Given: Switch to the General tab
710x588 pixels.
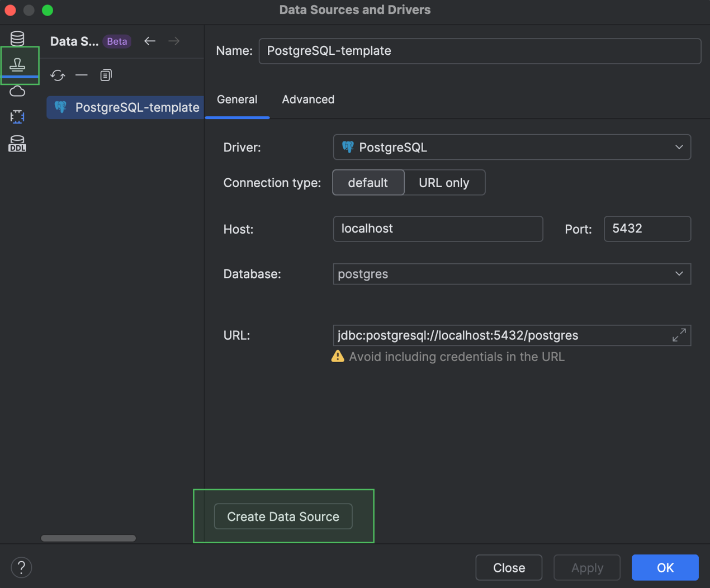Looking at the screenshot, I should (237, 99).
